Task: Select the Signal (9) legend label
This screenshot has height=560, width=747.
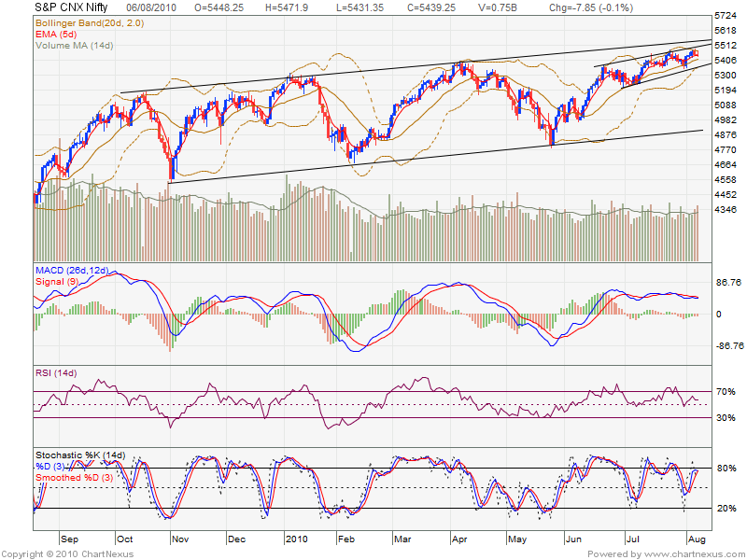Action: (x=56, y=280)
